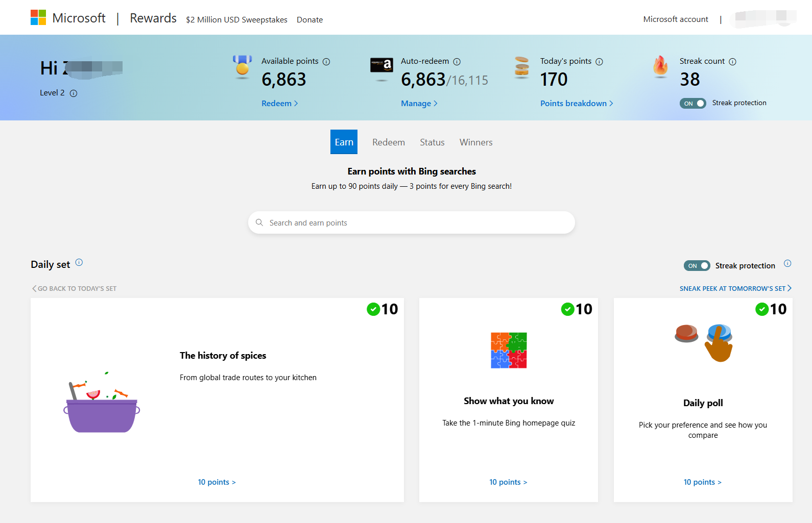Click the coins stack icon
Viewport: 812px width, 523px height.
[x=521, y=67]
